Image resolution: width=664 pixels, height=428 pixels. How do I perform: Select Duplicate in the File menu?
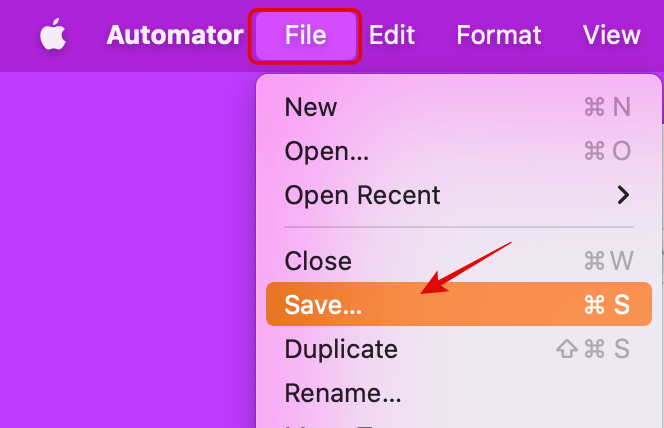pyautogui.click(x=341, y=349)
